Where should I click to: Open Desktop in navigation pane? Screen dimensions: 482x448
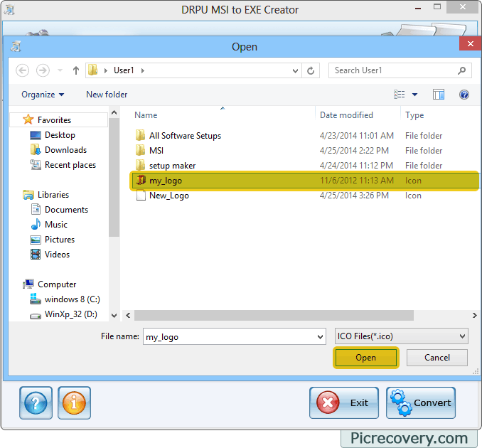pos(60,135)
